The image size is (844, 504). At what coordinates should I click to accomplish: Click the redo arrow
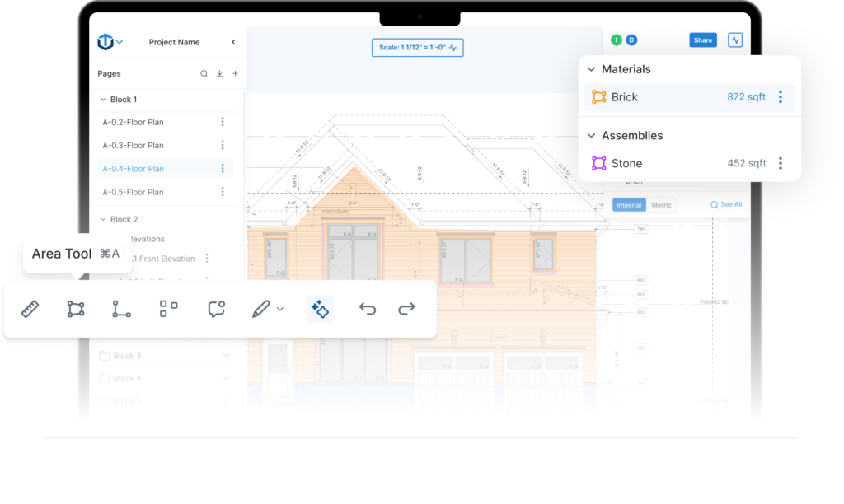406,309
